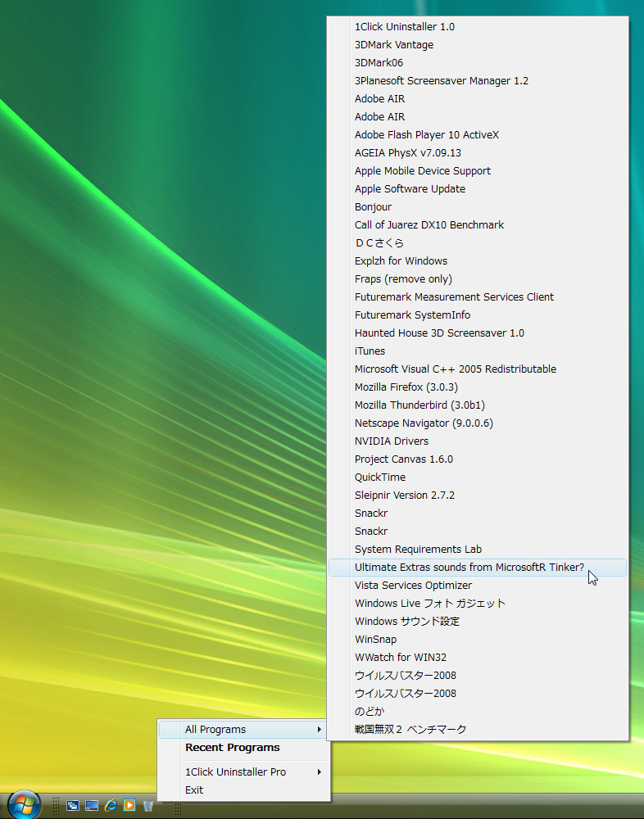The image size is (644, 819).
Task: Choose WinSnap from the list
Action: (477, 640)
